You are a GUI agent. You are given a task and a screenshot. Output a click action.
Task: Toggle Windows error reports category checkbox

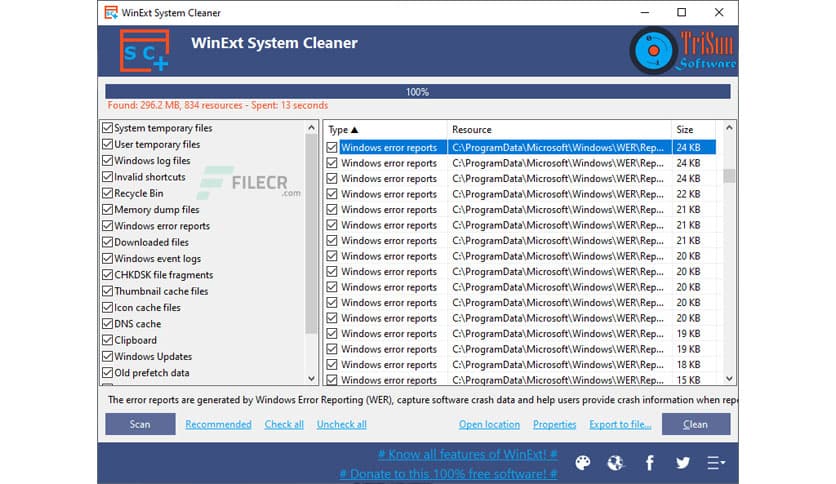(x=108, y=226)
